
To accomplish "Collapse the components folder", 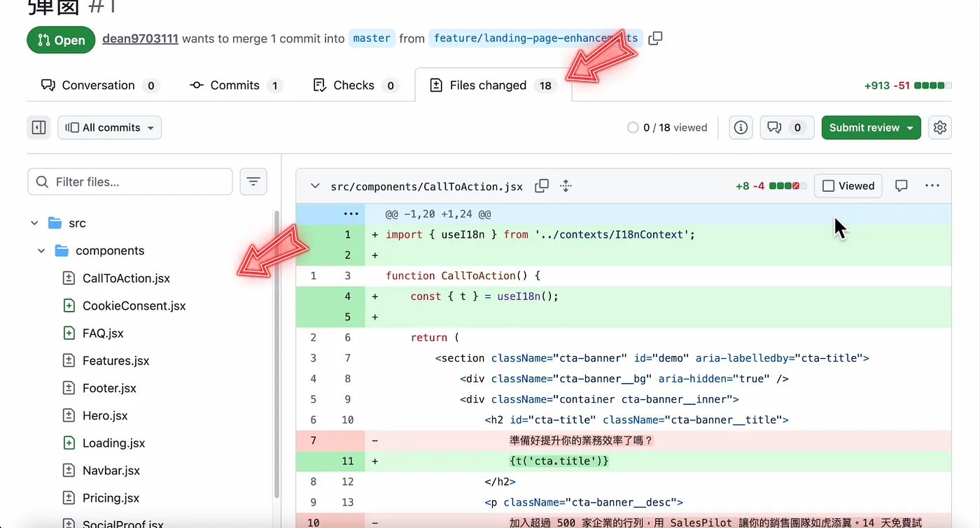I will point(42,250).
